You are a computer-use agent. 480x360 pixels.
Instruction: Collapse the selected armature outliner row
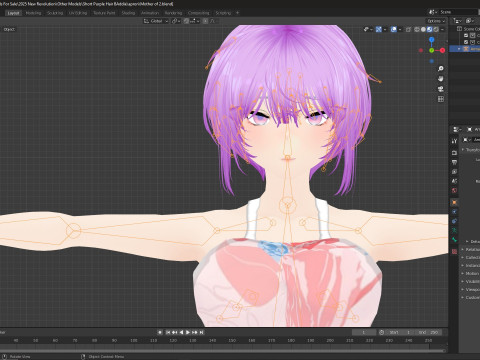pyautogui.click(x=459, y=49)
